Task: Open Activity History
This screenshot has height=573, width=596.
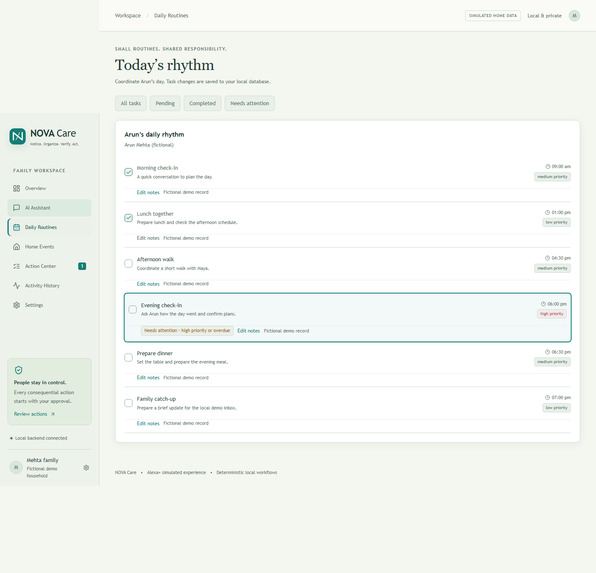Action: click(49, 286)
